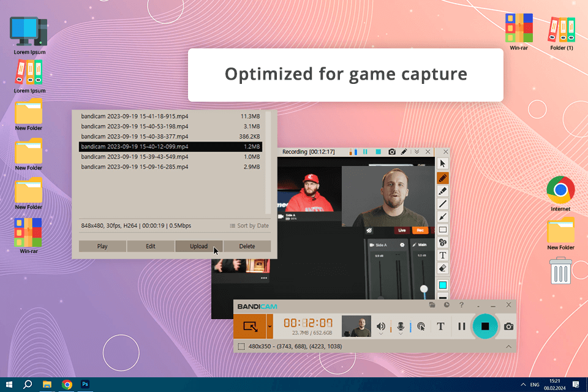Viewport: 588px width, 392px height.
Task: Play the selected video file
Action: tap(102, 246)
